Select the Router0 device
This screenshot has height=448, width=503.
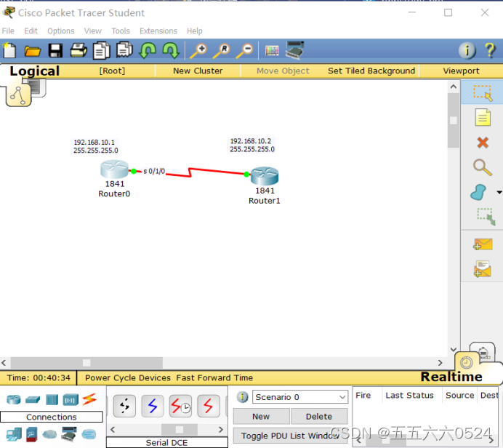pyautogui.click(x=115, y=169)
